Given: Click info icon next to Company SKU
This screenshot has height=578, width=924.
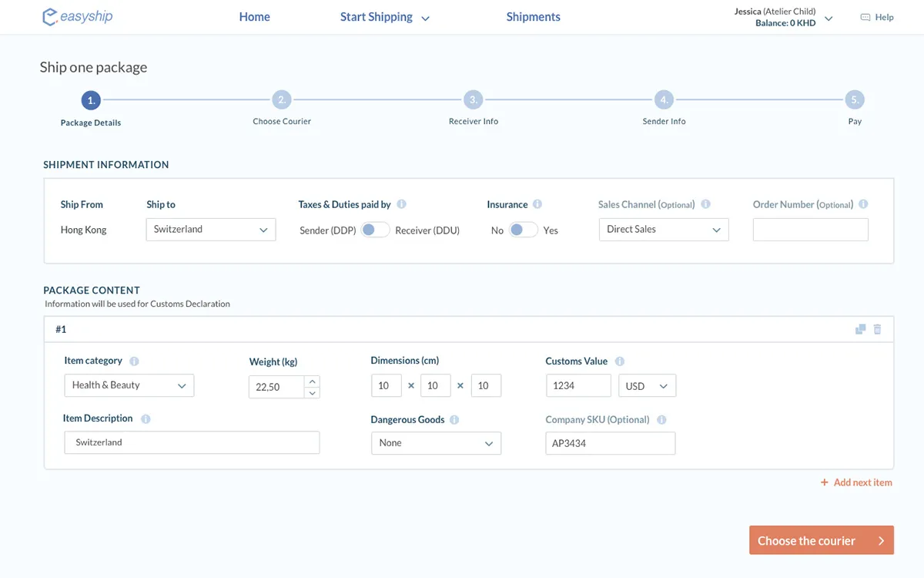Looking at the screenshot, I should [661, 420].
